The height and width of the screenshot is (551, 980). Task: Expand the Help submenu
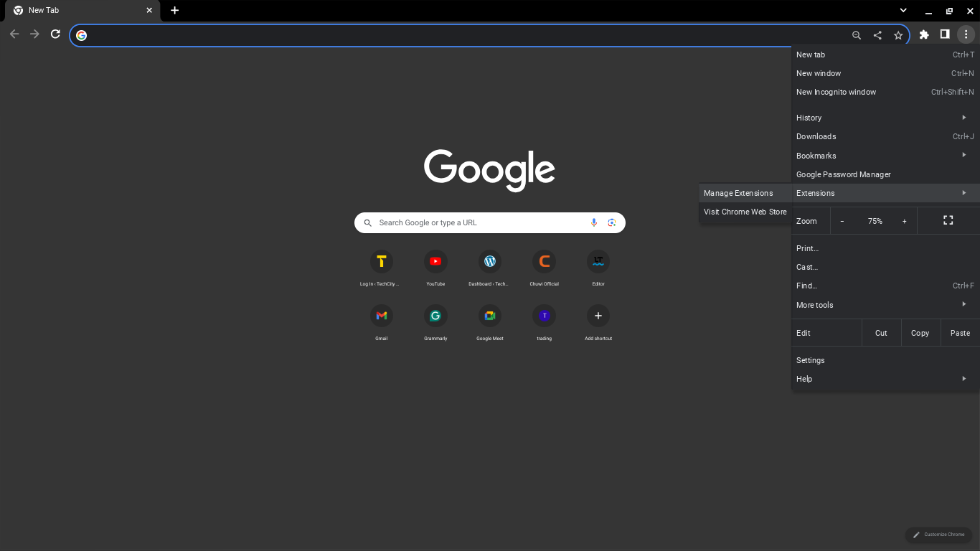pos(885,379)
